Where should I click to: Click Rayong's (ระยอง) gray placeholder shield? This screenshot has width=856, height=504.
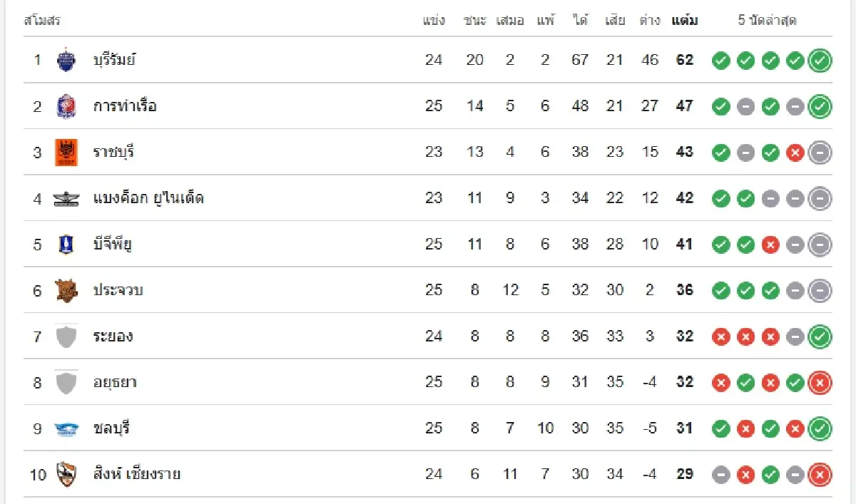coord(66,336)
